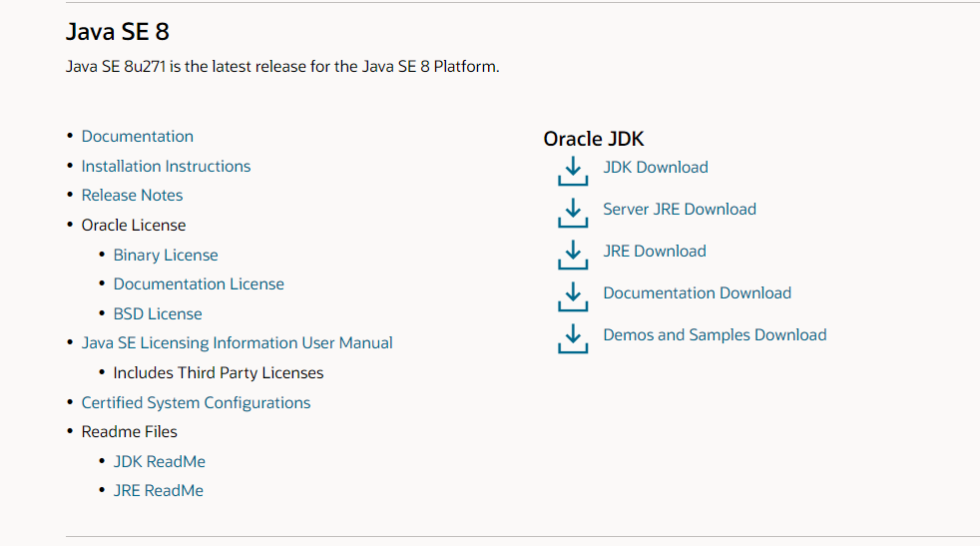Open the Server JRE Download link
The image size is (980, 546).
click(x=680, y=209)
